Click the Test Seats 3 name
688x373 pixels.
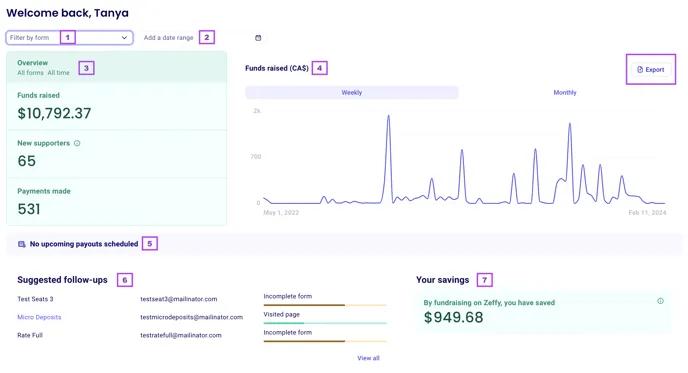click(35, 299)
